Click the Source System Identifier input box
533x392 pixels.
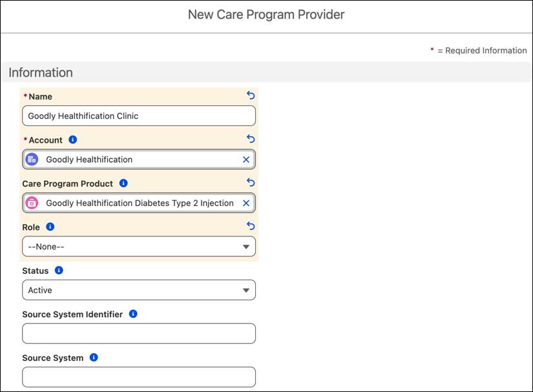[x=138, y=333]
